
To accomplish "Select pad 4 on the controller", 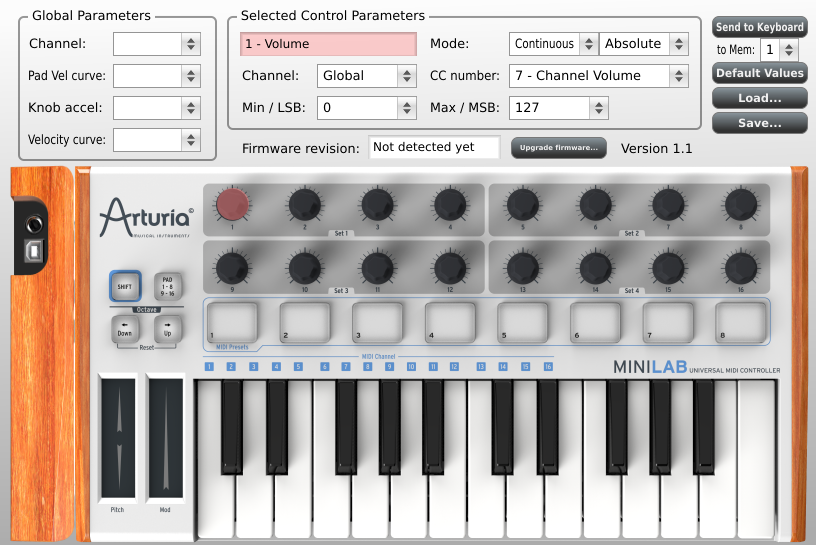I will 450,322.
